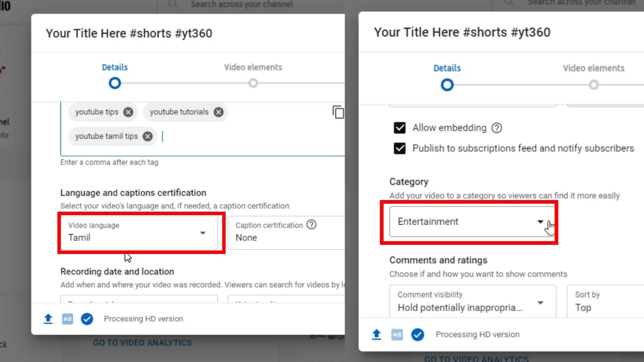Open the Comment visibility dropdown
The height and width of the screenshot is (362, 644).
click(473, 301)
